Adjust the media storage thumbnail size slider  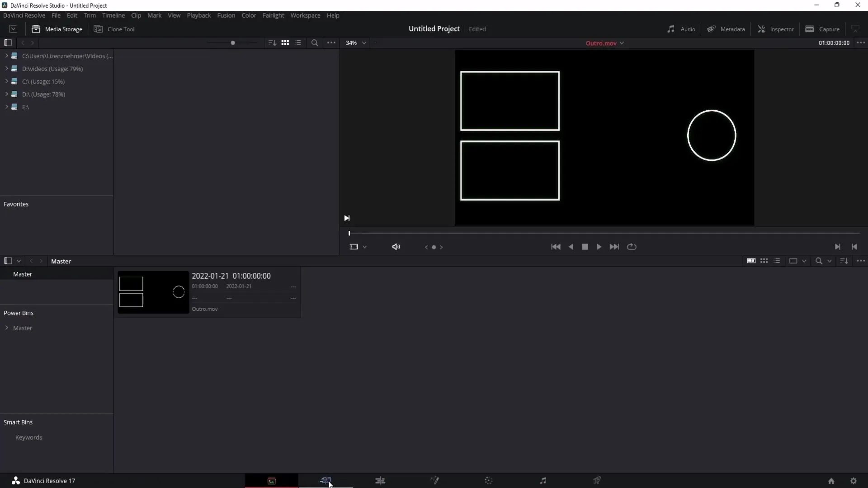point(233,43)
